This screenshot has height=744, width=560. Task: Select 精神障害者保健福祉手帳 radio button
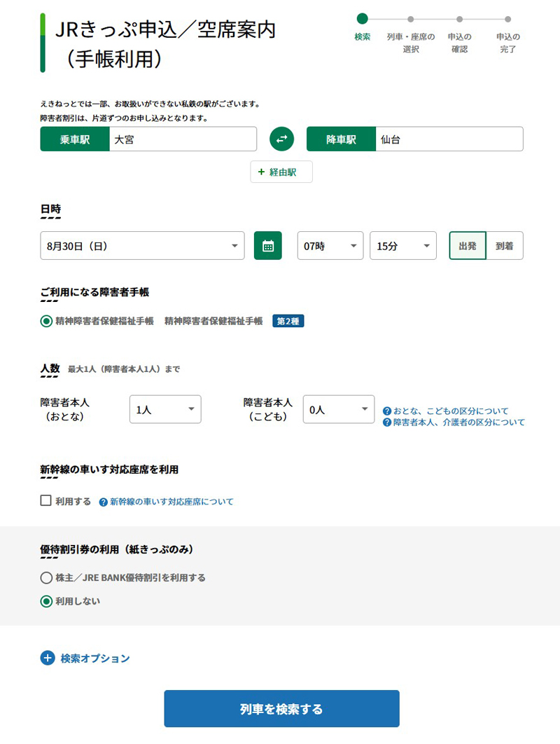coord(46,322)
